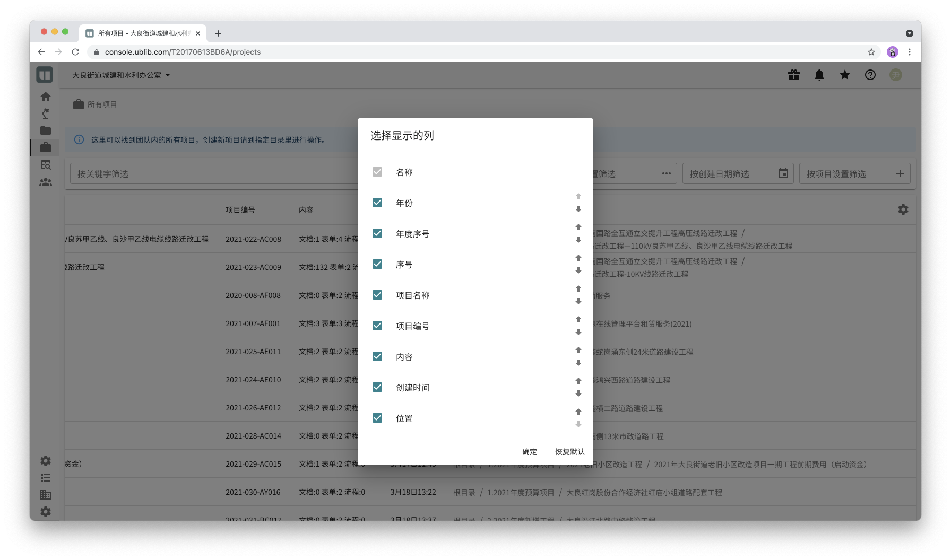
Task: Click the gift box icon in header
Action: (x=793, y=75)
